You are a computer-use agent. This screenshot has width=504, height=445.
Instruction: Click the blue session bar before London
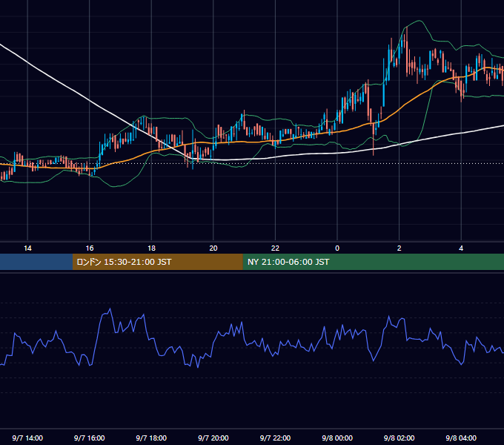36,262
